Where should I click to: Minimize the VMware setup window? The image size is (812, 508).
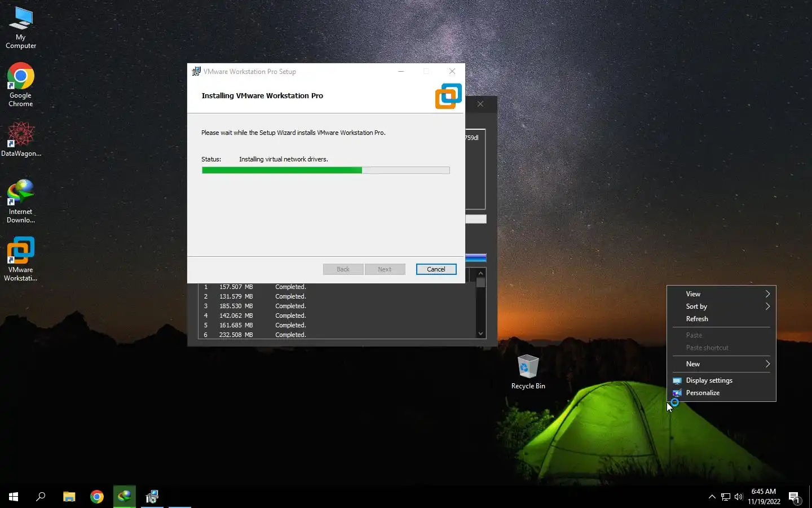tap(401, 71)
